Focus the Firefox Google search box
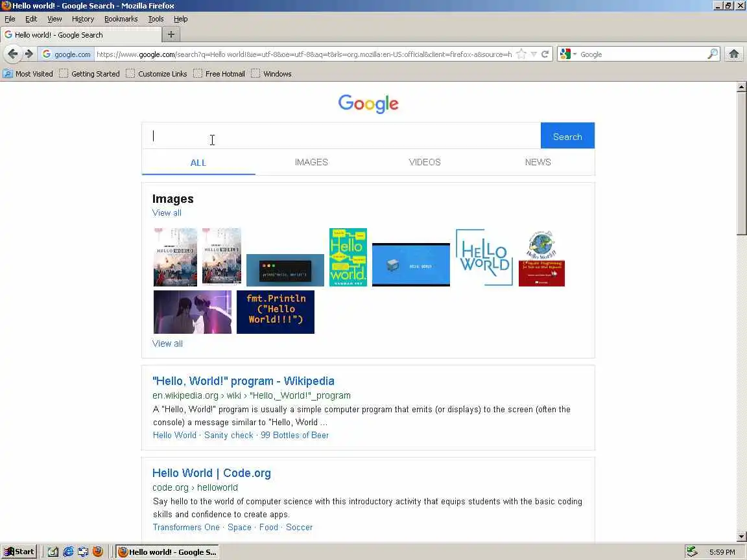Screen dimensions: 747x560 coord(642,54)
